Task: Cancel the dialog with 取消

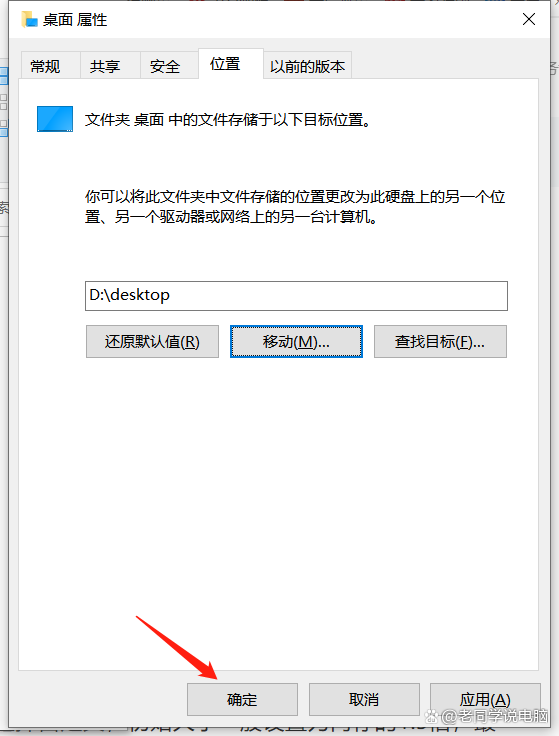Action: (x=364, y=699)
